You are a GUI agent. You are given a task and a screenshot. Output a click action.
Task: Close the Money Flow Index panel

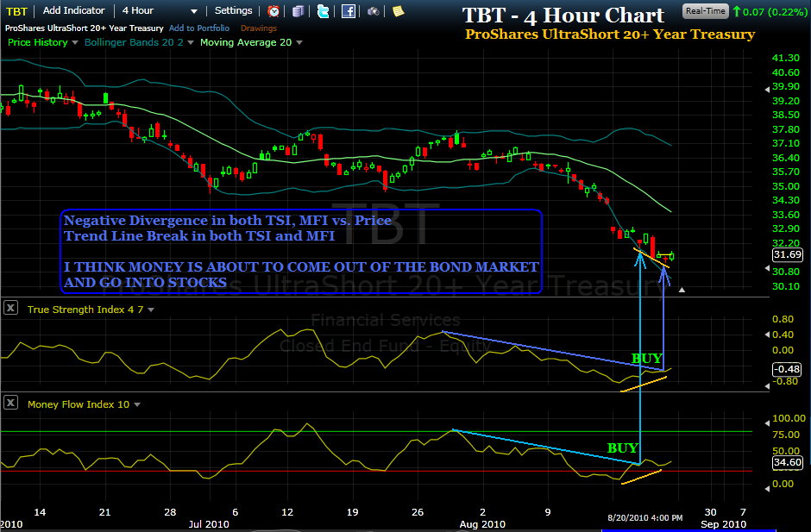pos(10,404)
